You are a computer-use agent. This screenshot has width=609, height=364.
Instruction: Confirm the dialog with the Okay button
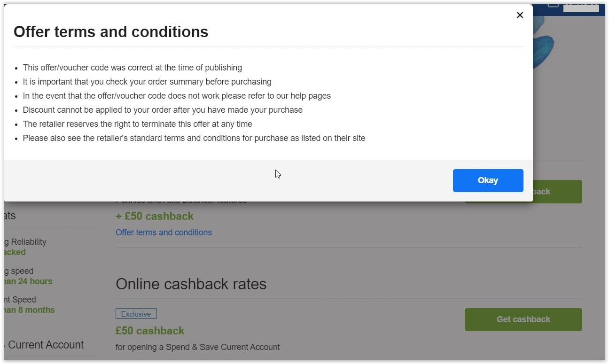tap(488, 180)
